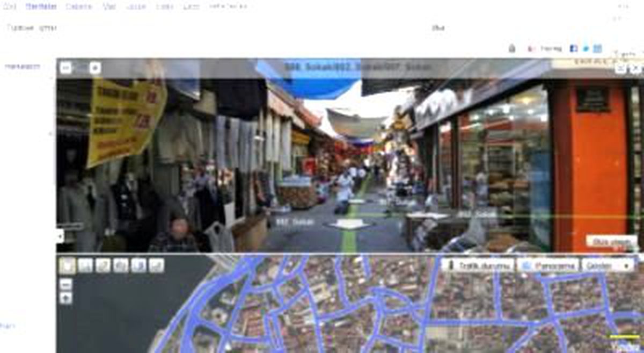Click the search field containing Türkiye, İzmir
Screen dimensions: 644x353
[x=215, y=27]
